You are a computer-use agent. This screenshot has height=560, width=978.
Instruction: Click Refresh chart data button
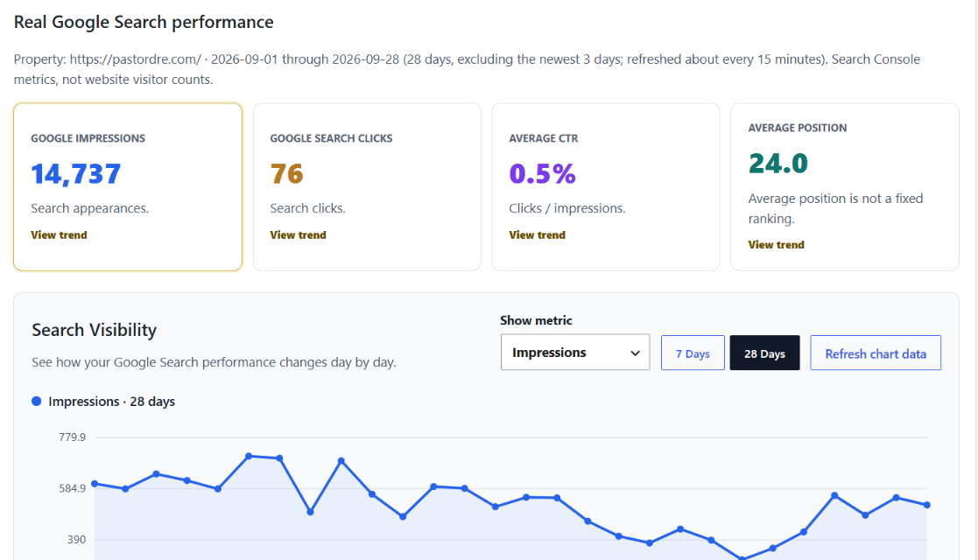click(876, 353)
